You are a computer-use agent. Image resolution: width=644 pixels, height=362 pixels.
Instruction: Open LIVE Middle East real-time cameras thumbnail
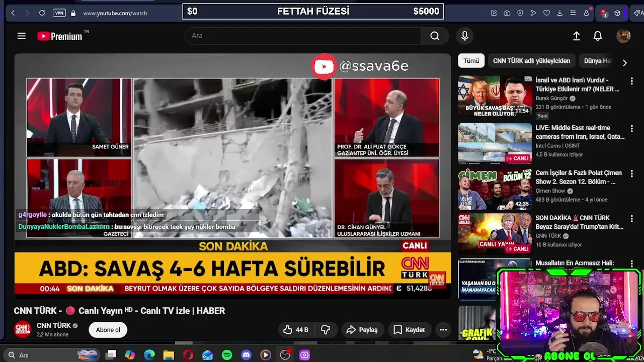pyautogui.click(x=495, y=144)
